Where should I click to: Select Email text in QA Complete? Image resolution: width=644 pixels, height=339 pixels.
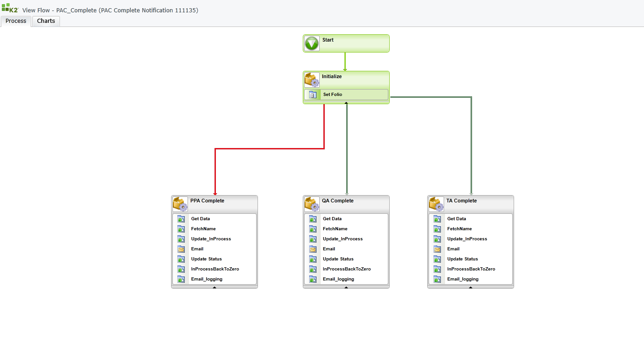click(329, 249)
